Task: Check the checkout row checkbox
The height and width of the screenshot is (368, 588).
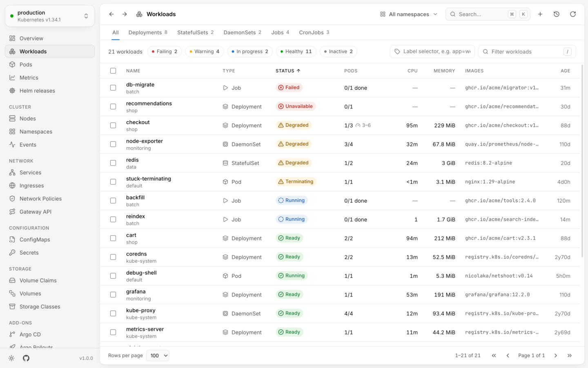Action: pyautogui.click(x=113, y=126)
